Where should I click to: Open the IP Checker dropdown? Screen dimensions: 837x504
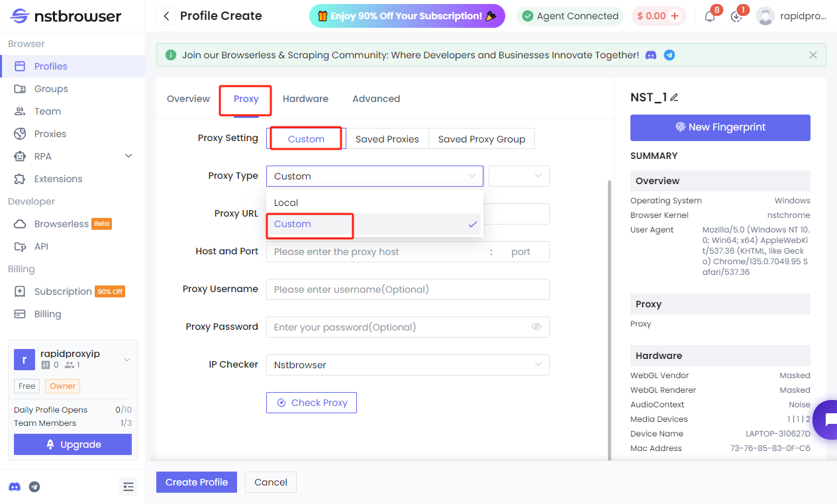(407, 365)
